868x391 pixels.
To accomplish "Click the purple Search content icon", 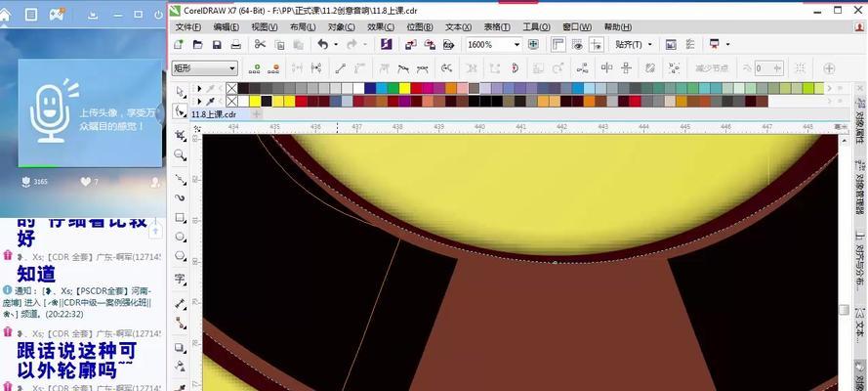I will (387, 44).
